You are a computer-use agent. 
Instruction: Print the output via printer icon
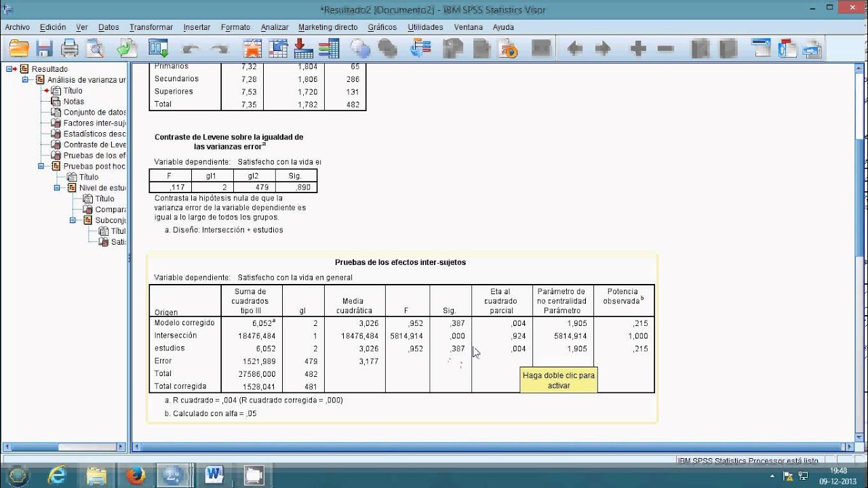(x=70, y=49)
